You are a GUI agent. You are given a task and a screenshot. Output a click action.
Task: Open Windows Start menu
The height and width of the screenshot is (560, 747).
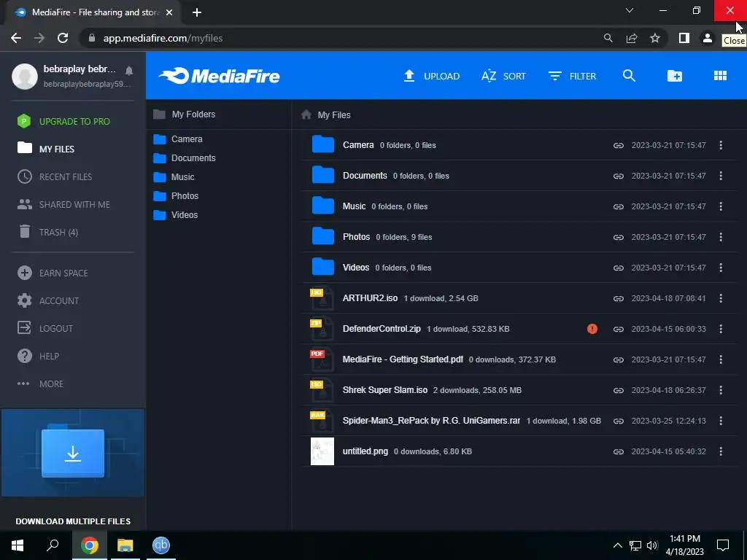(x=18, y=545)
